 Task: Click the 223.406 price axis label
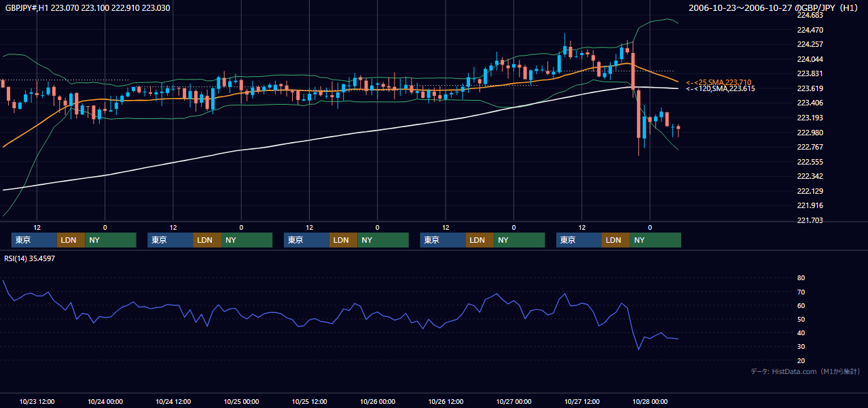(x=810, y=103)
